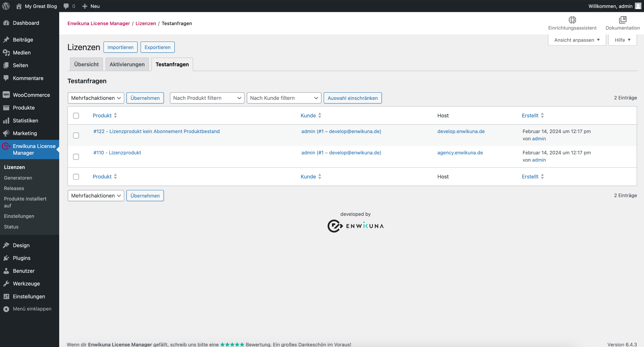Click the Benutzer user icon
The image size is (644, 347).
6,271
